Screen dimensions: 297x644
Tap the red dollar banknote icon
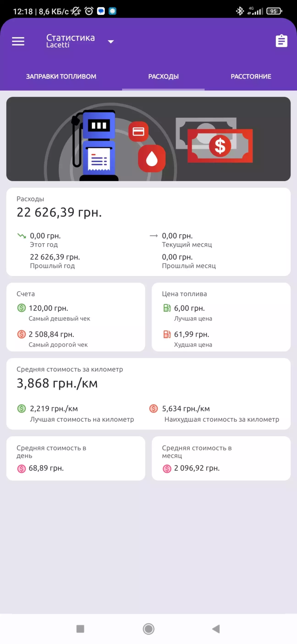click(220, 146)
